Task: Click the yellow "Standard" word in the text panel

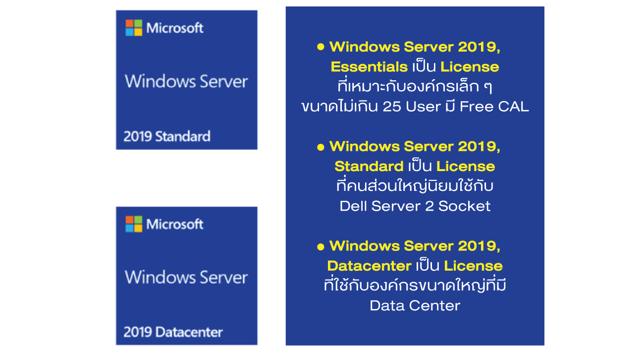Action: 369,166
